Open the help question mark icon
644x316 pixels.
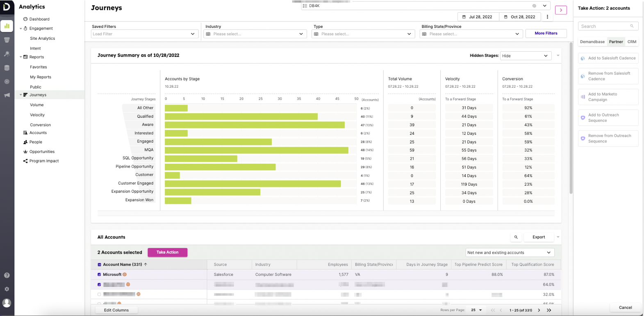[x=7, y=275]
